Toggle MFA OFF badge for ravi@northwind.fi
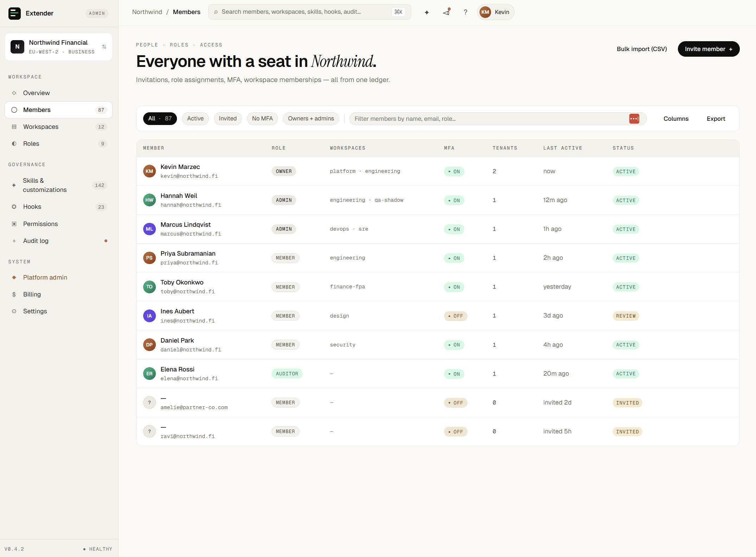 456,432
